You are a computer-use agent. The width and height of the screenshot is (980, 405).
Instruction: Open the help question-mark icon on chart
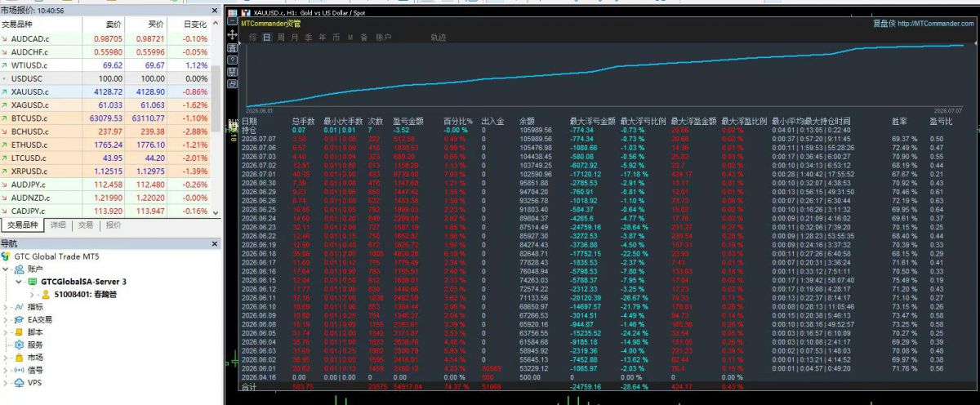coord(232,60)
